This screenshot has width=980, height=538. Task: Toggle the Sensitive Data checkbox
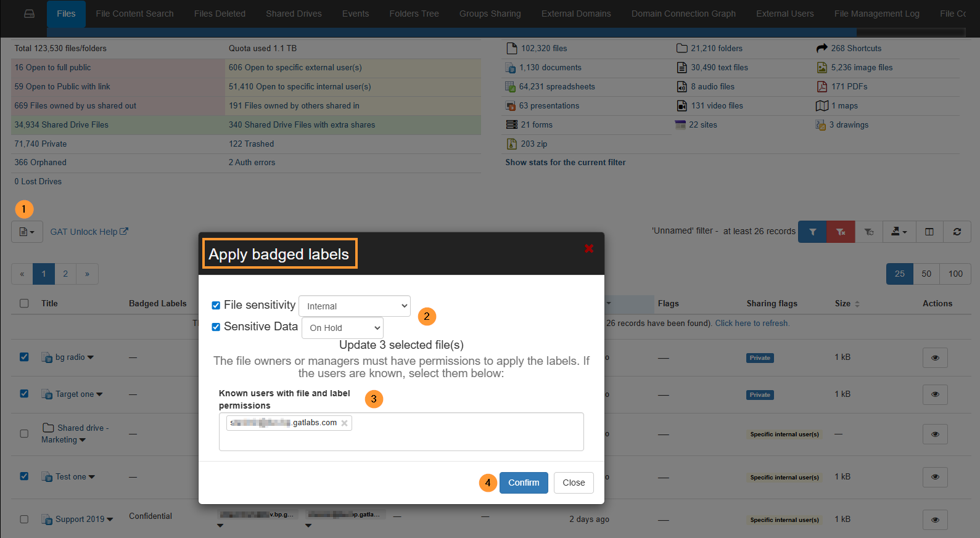[x=216, y=327]
